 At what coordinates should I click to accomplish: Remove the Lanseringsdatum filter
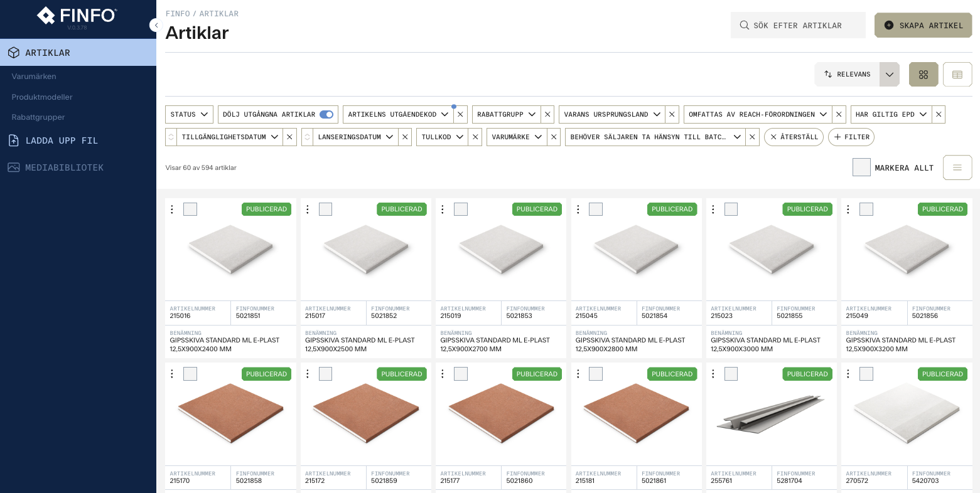(x=405, y=137)
